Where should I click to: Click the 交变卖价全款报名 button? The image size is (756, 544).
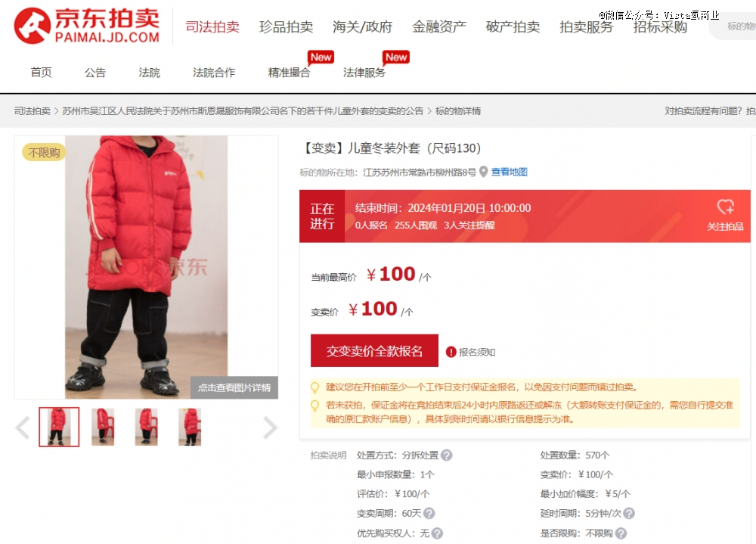(374, 351)
